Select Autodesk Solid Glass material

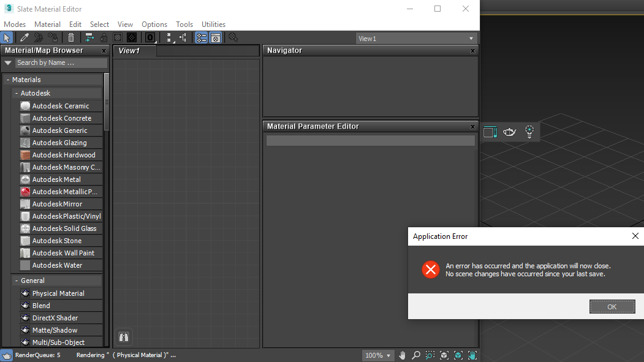[x=61, y=228]
